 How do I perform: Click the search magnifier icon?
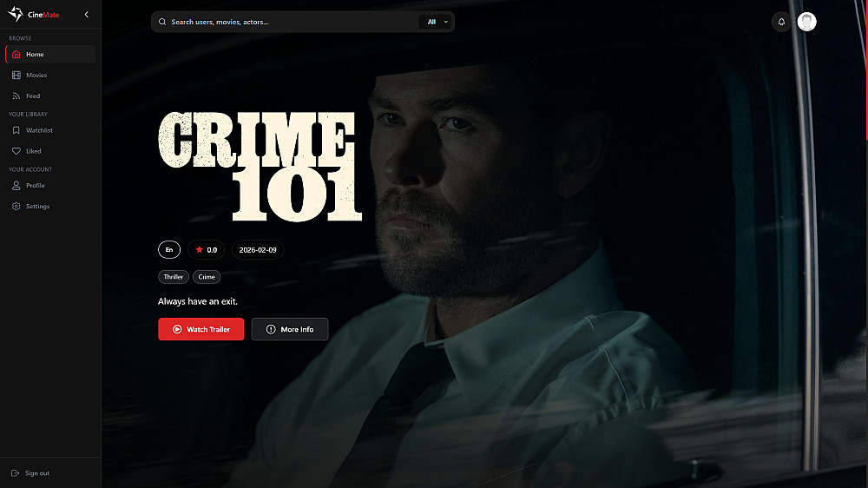[162, 22]
